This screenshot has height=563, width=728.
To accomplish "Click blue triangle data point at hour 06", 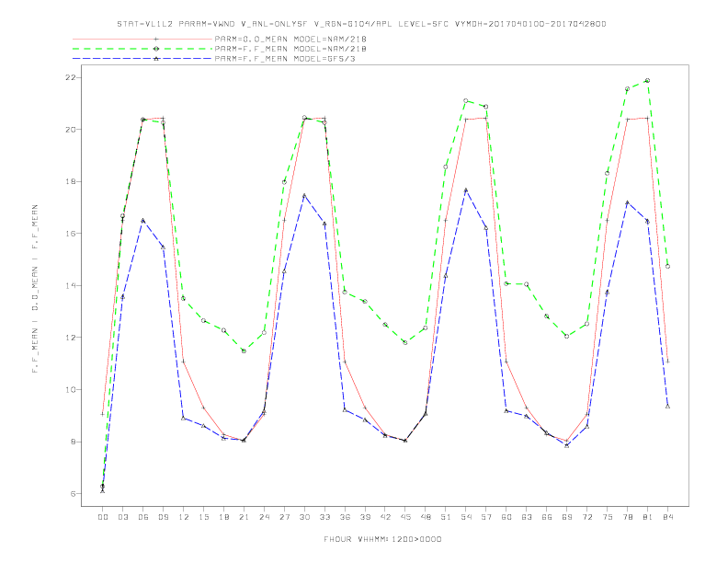I will (143, 220).
